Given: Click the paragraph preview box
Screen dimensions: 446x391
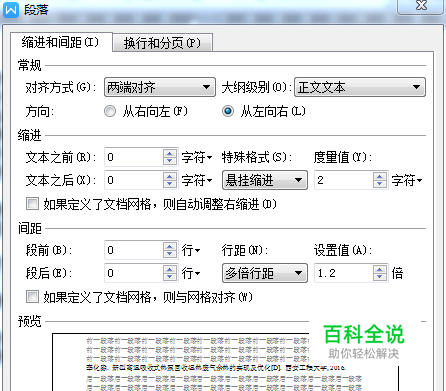Looking at the screenshot, I should tap(225, 362).
